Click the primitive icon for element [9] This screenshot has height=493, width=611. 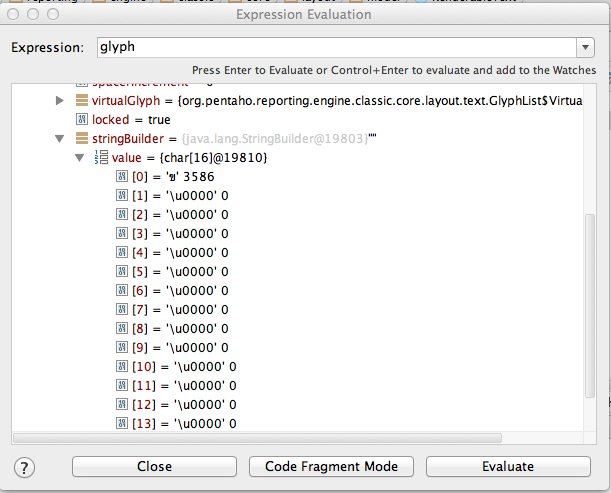click(x=122, y=347)
